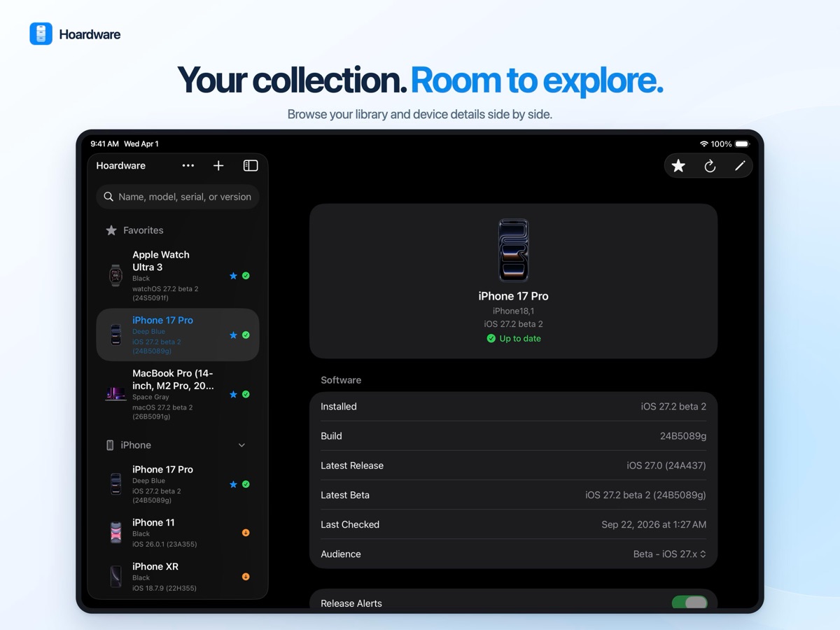The width and height of the screenshot is (840, 630).
Task: Click the MacBook Pro device thumbnail
Action: [x=115, y=394]
